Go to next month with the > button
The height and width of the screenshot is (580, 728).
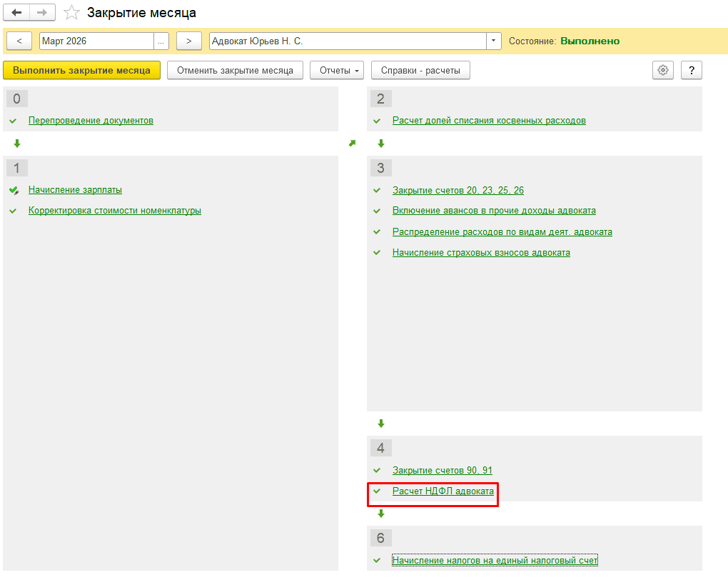point(188,41)
